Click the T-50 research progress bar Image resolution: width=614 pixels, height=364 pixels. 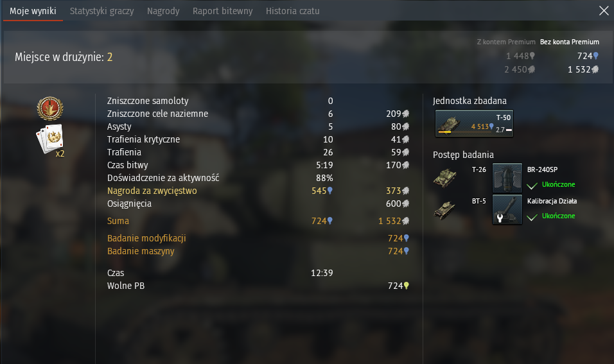tap(465, 132)
